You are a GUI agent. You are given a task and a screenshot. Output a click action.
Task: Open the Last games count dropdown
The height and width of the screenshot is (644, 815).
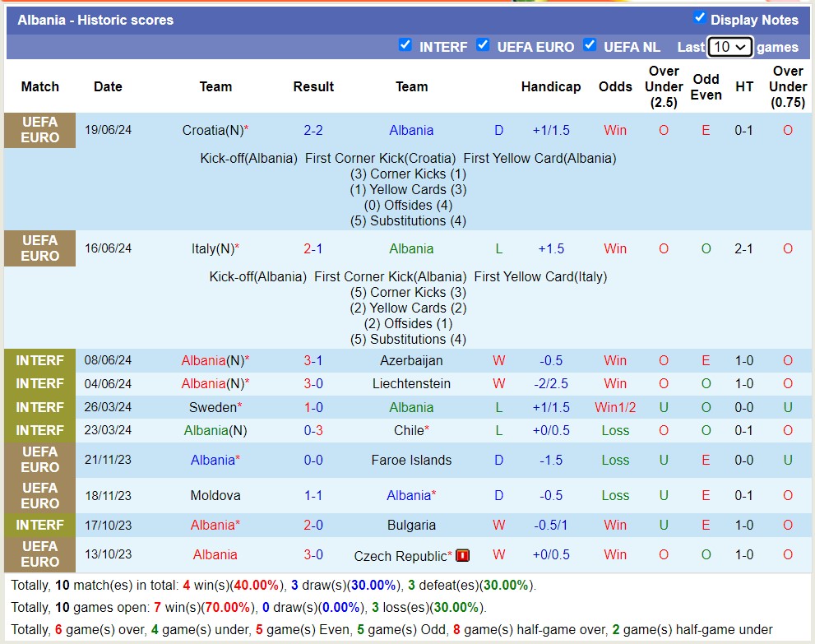(x=729, y=47)
